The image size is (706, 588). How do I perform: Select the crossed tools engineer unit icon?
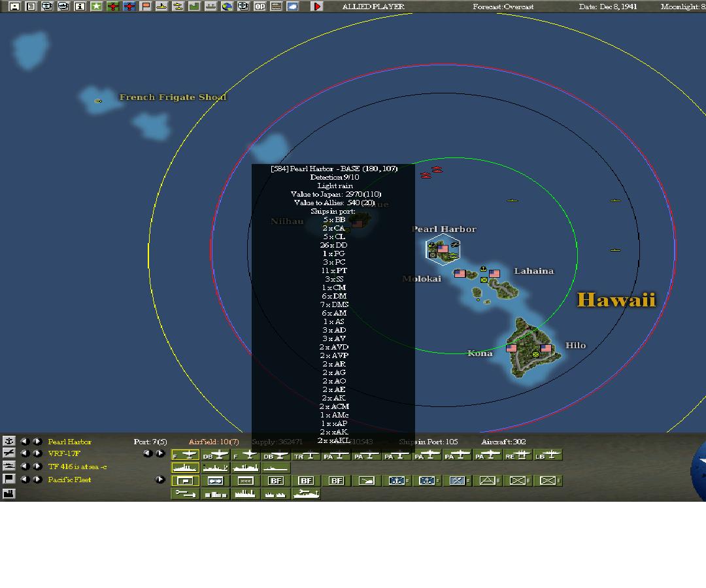[457, 481]
